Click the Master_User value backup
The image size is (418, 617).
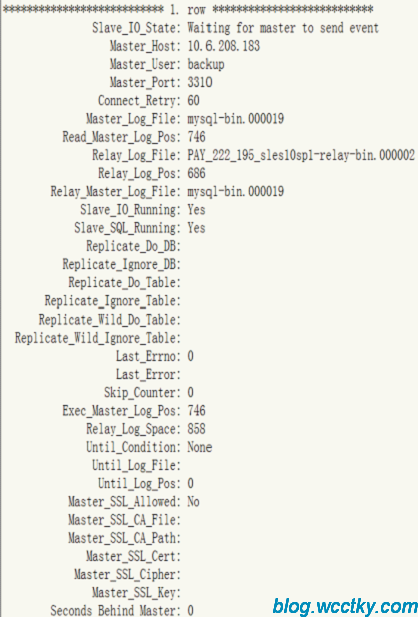pyautogui.click(x=206, y=64)
